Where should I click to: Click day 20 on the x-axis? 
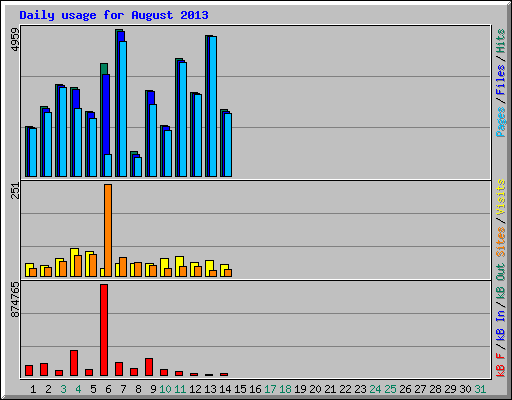tap(315, 389)
